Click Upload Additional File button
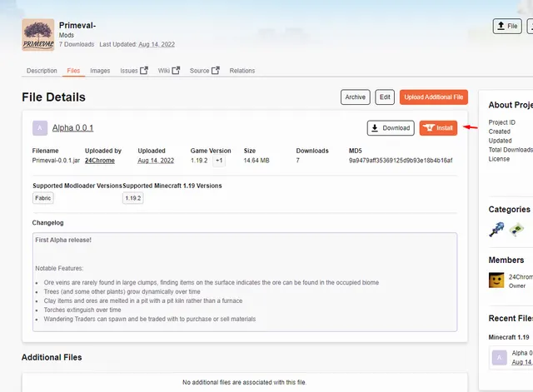Viewport: 533px width, 392px height. (x=434, y=97)
